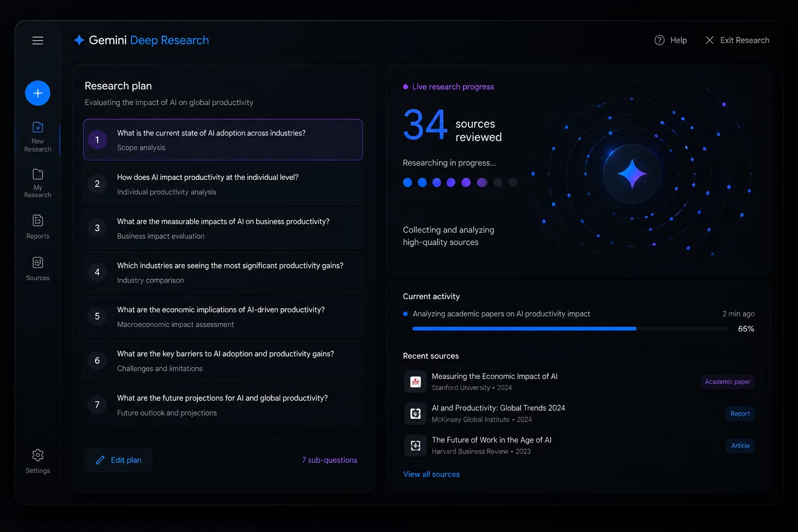Click the central sparkle in orbit graphic
The width and height of the screenshot is (798, 532).
click(632, 174)
